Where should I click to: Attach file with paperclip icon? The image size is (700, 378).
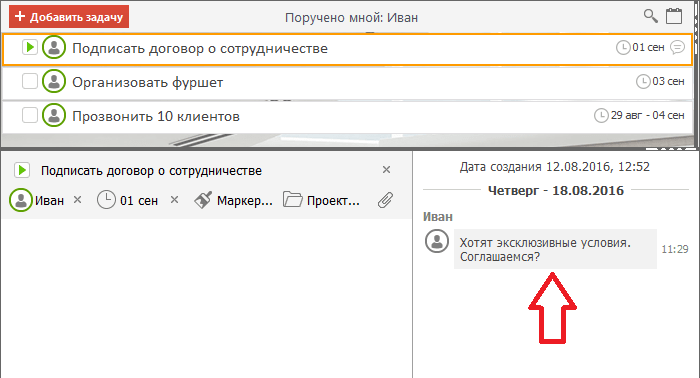point(385,200)
